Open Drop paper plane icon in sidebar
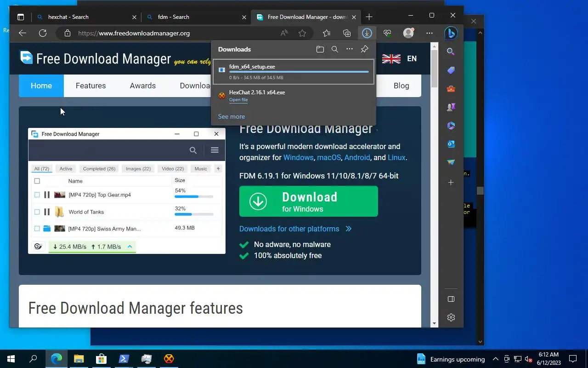 point(451,162)
